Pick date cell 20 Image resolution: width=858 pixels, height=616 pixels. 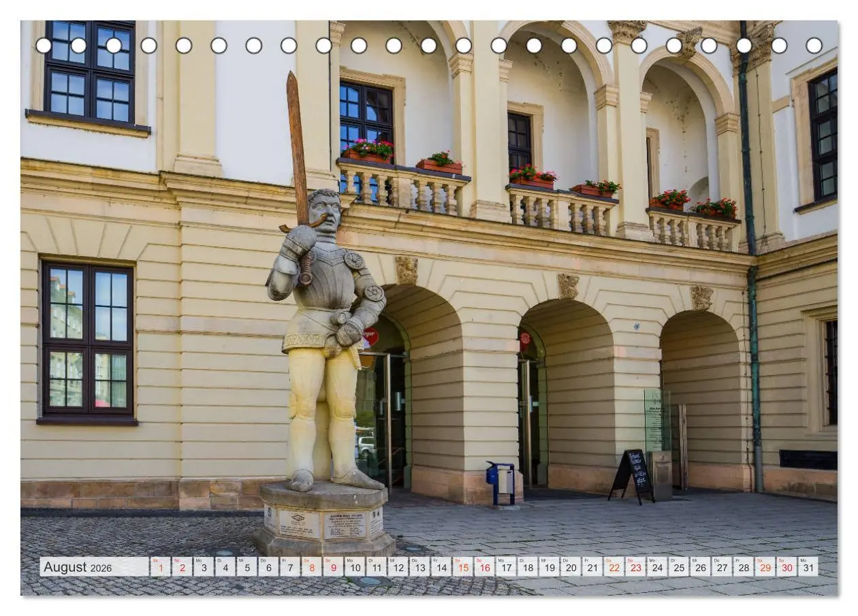coord(571,566)
